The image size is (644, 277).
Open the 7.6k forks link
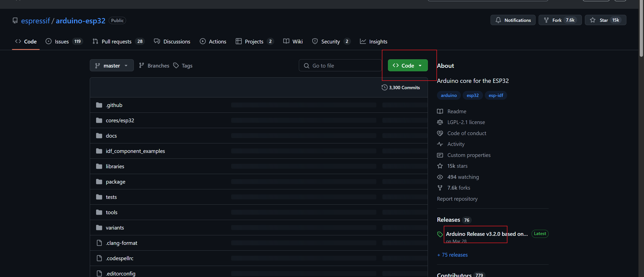[459, 188]
